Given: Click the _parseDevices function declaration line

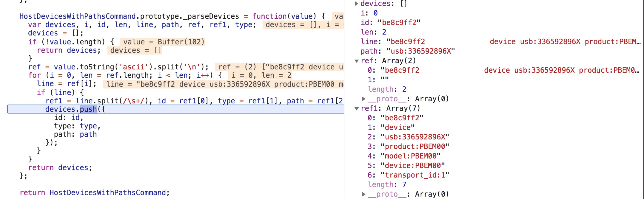Looking at the screenshot, I should tap(172, 16).
